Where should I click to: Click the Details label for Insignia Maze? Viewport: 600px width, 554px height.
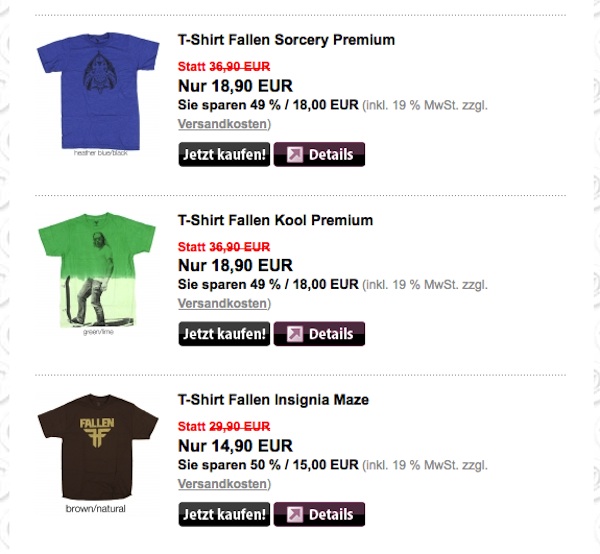tap(331, 515)
